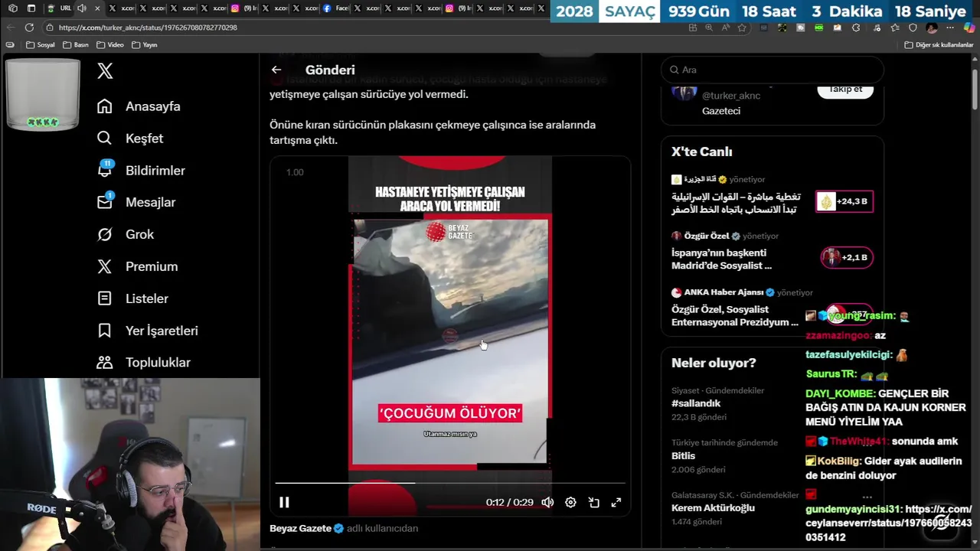Screen dimensions: 980x551
Task: Click the video playback speed 1.00 label
Action: 295,172
